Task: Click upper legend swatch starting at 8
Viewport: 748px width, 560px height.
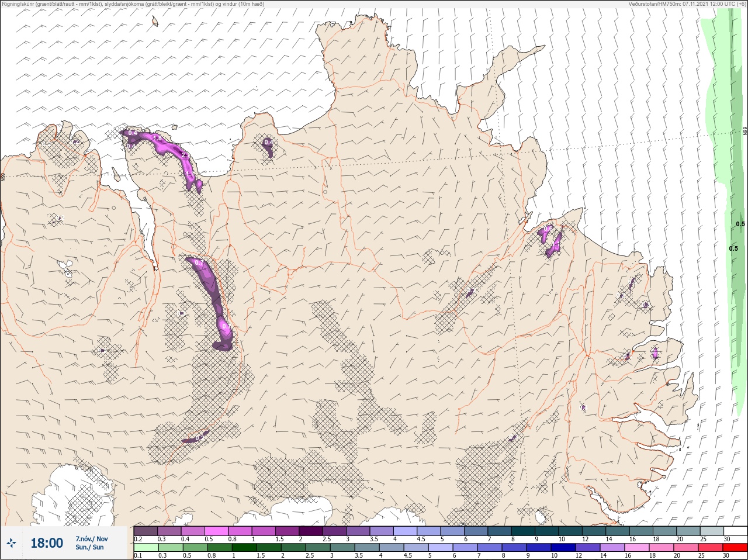Action: 523,531
